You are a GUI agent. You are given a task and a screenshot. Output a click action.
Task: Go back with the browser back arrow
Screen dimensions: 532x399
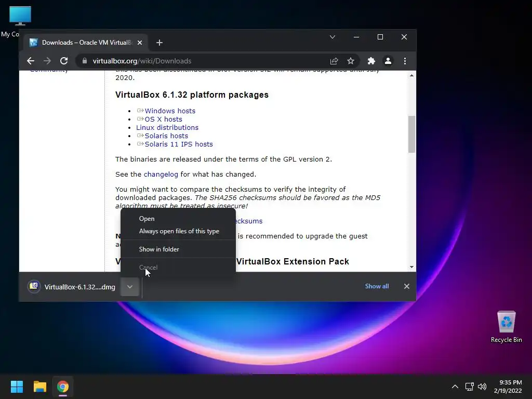31,61
